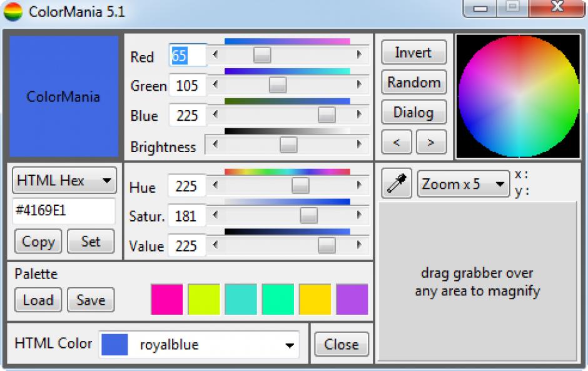This screenshot has height=371, width=588.
Task: Click the Value number field
Action: pyautogui.click(x=187, y=246)
